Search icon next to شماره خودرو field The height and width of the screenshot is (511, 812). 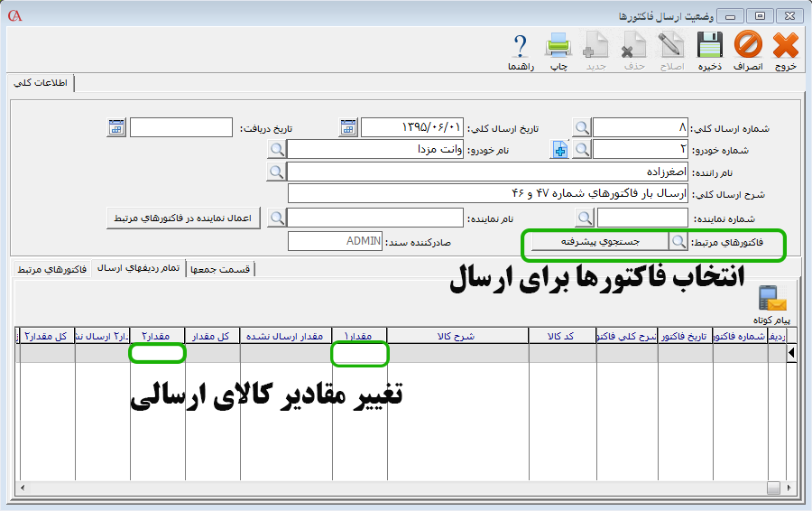tap(582, 149)
